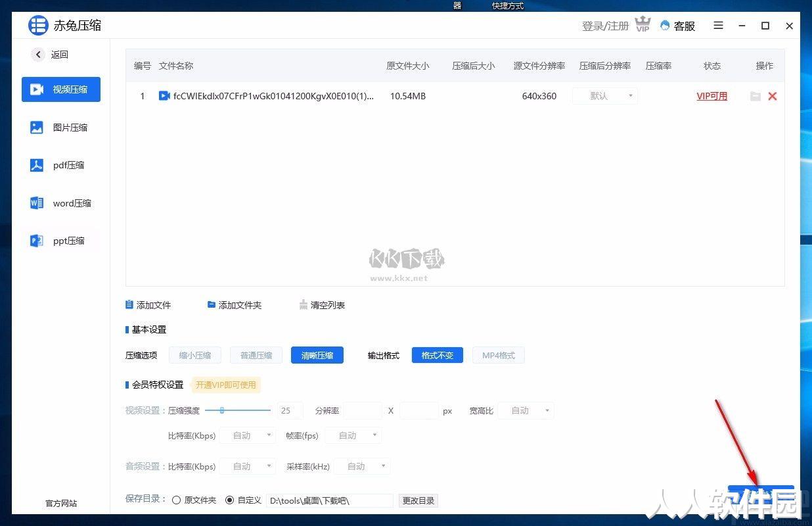
Task: Open 帧率(fps) dropdown
Action: 353,435
